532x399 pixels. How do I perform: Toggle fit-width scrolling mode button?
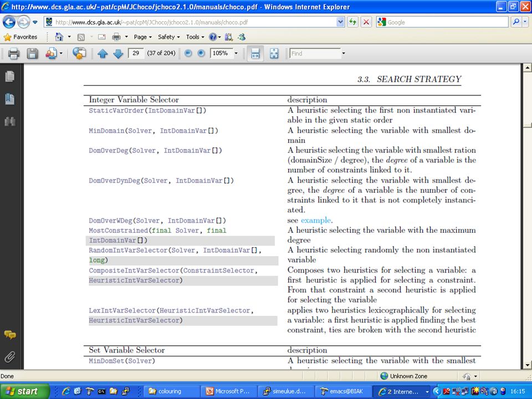point(255,54)
